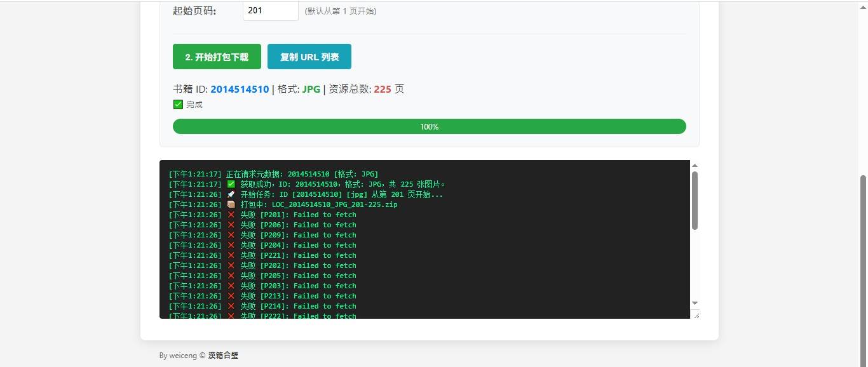This screenshot has width=868, height=367.
Task: Click the up arrow of the log scrollbar
Action: tap(694, 166)
